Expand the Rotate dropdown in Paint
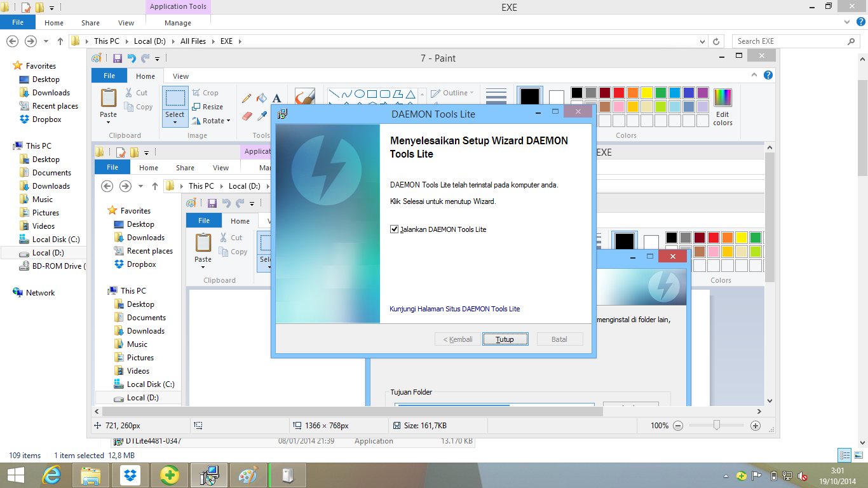 pos(227,121)
